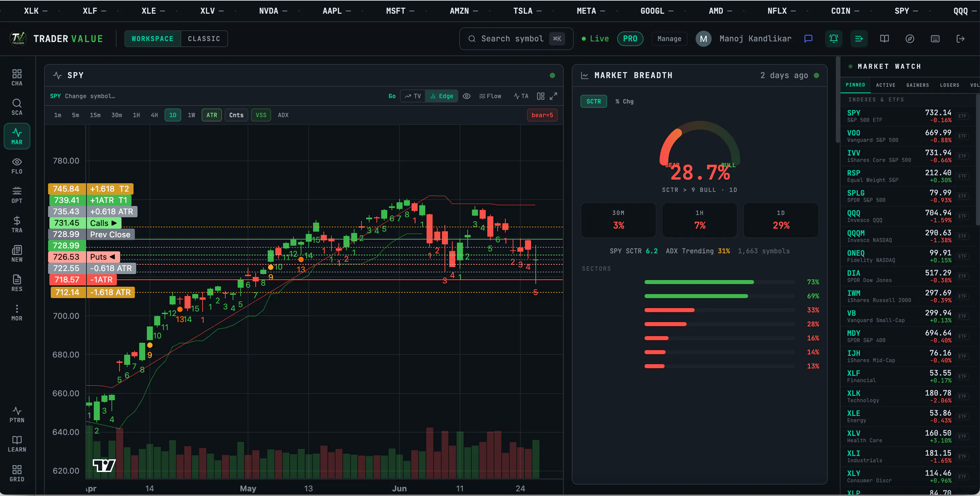This screenshot has width=980, height=496.
Task: Click the user avatar M
Action: tap(703, 38)
